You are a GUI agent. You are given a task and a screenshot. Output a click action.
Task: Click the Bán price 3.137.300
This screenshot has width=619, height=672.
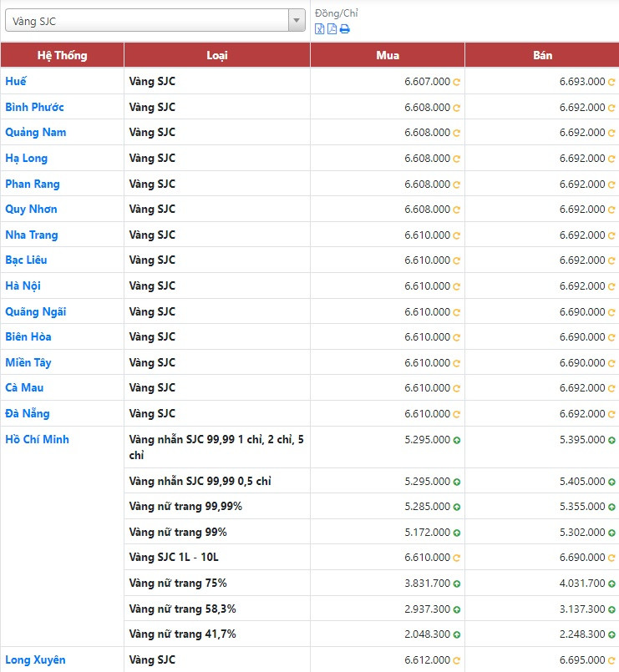582,609
